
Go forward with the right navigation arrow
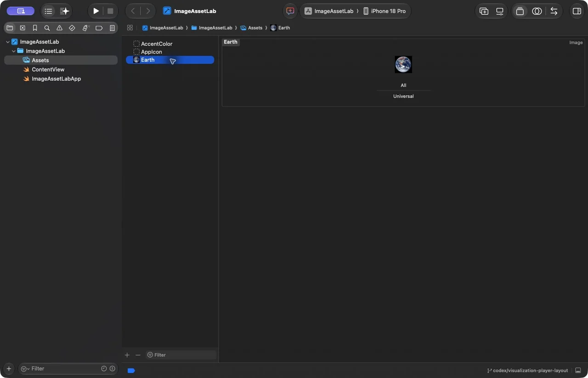tap(148, 11)
